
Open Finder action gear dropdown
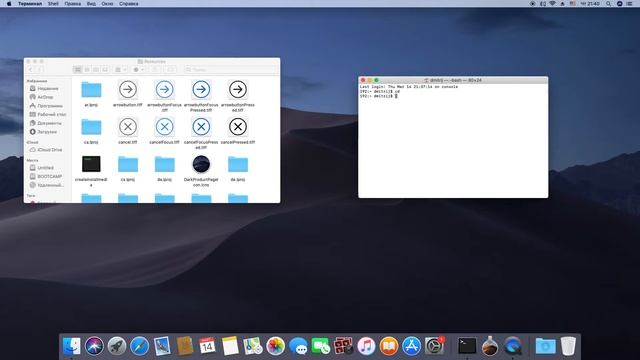[x=139, y=70]
